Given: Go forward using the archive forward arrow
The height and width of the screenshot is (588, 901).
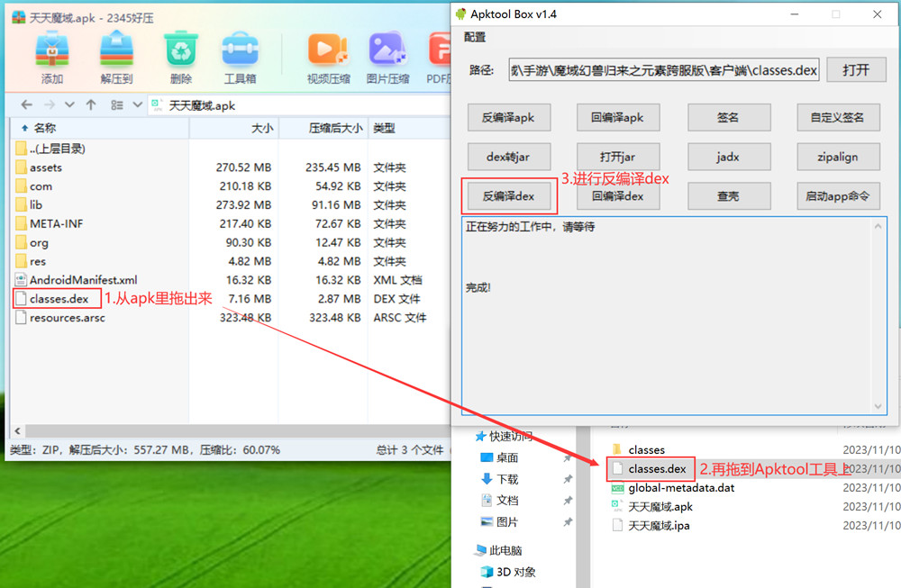Looking at the screenshot, I should point(50,105).
